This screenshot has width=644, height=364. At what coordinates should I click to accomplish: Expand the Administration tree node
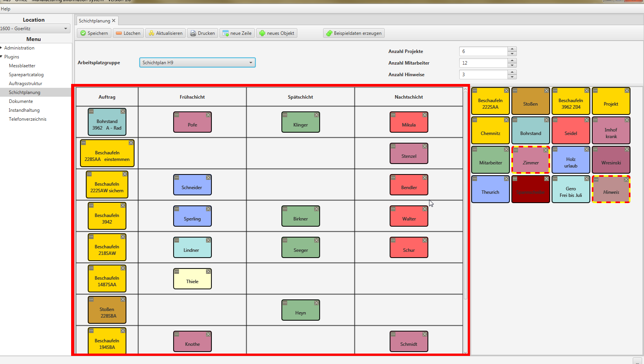pos(2,48)
